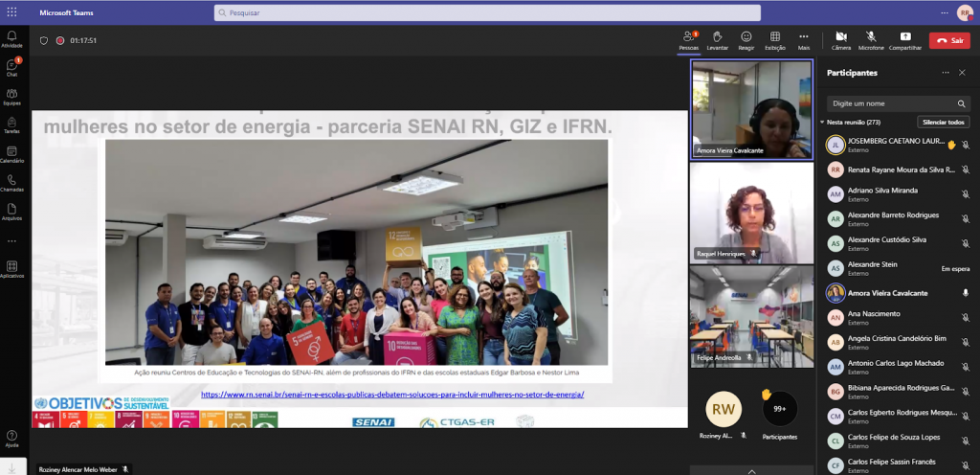Image resolution: width=980 pixels, height=475 pixels.
Task: Toggle the Pessoas participants panel
Action: [689, 40]
